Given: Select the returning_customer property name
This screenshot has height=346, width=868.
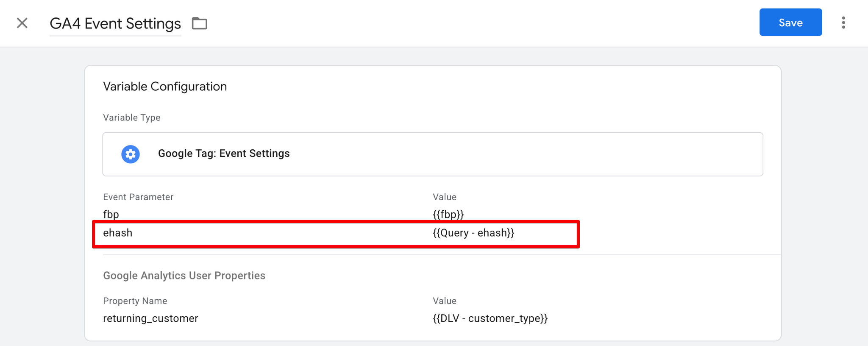Looking at the screenshot, I should (150, 318).
